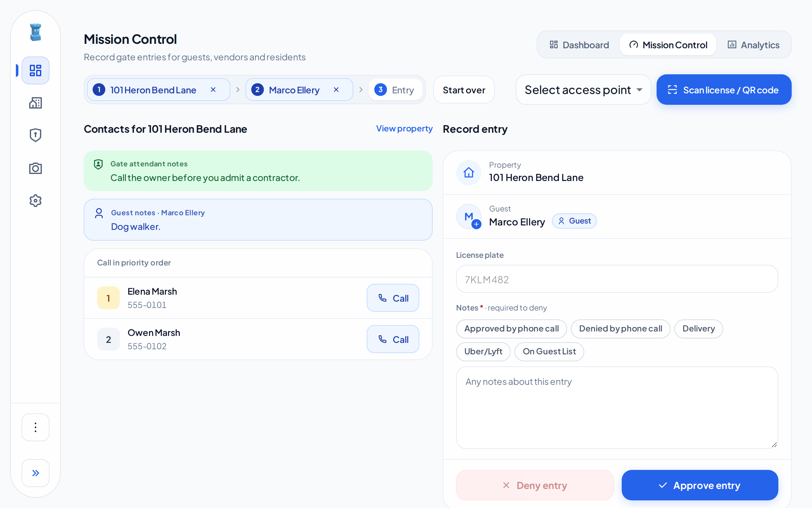Remove Marco Ellery step chip
This screenshot has width=812, height=508.
336,90
